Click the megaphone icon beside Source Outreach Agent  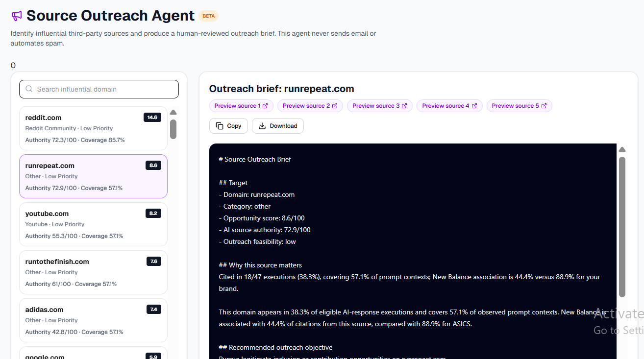click(17, 16)
